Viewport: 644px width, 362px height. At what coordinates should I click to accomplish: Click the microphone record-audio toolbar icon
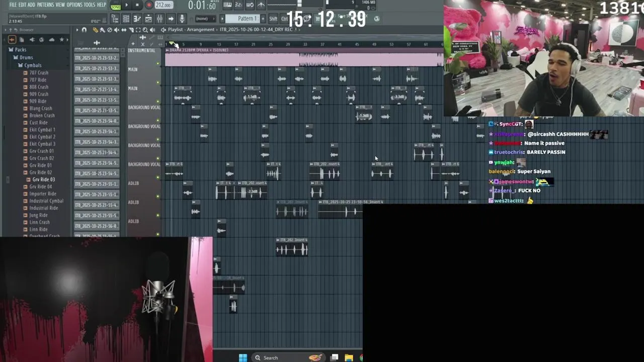click(182, 19)
